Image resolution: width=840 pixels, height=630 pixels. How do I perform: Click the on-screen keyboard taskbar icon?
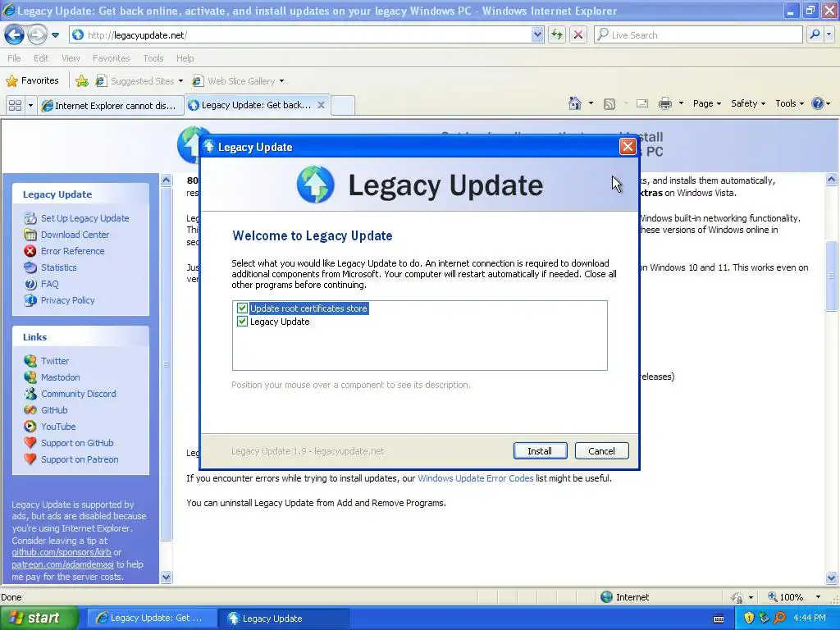719,619
